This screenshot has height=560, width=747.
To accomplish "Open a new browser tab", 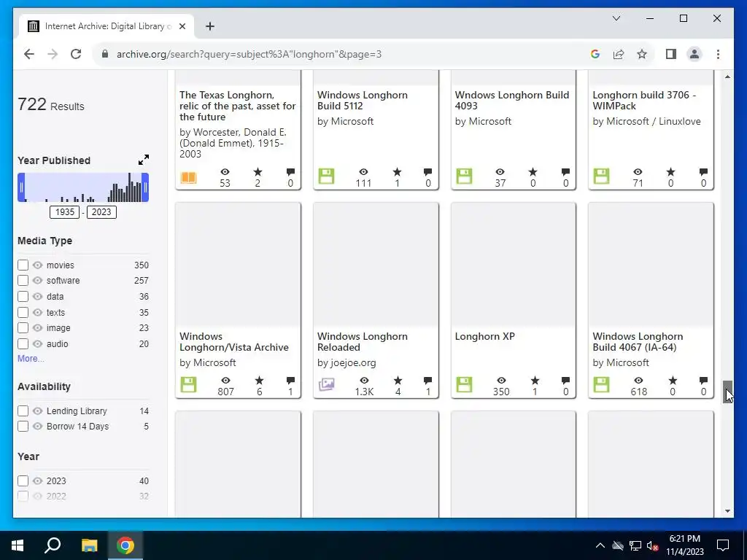I will (x=209, y=26).
